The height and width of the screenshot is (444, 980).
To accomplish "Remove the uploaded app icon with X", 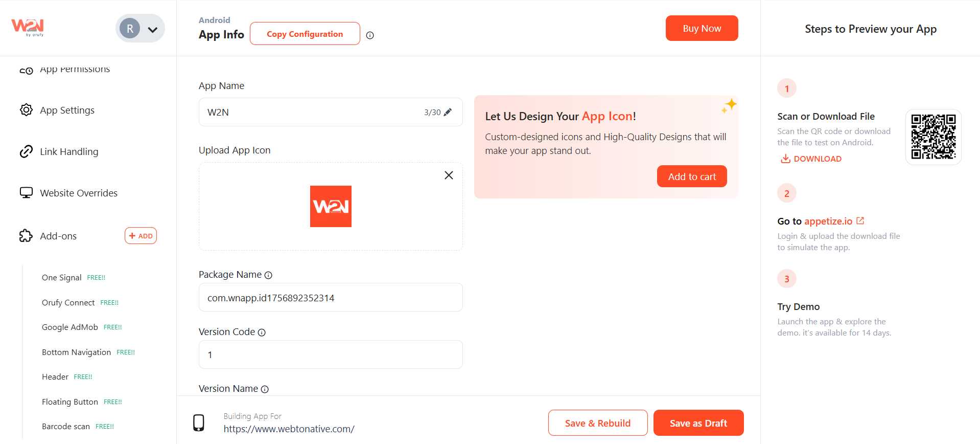I will click(x=449, y=175).
